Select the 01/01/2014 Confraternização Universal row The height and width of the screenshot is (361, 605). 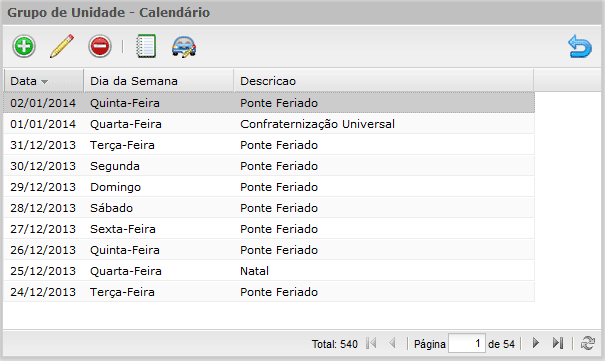pos(269,124)
